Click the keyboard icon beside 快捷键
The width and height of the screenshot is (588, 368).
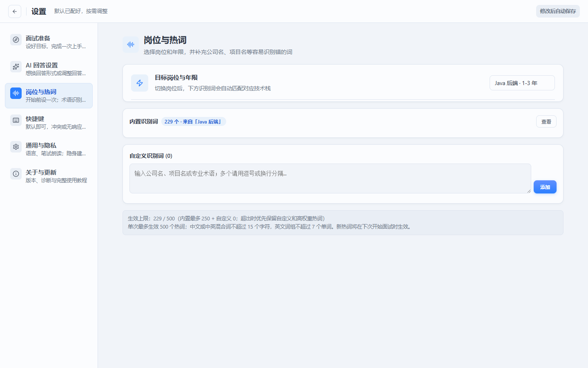point(16,120)
